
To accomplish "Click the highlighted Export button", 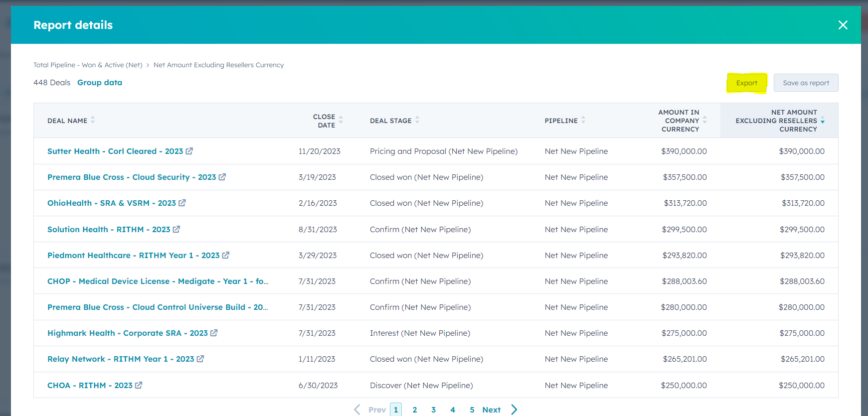I will tap(746, 83).
